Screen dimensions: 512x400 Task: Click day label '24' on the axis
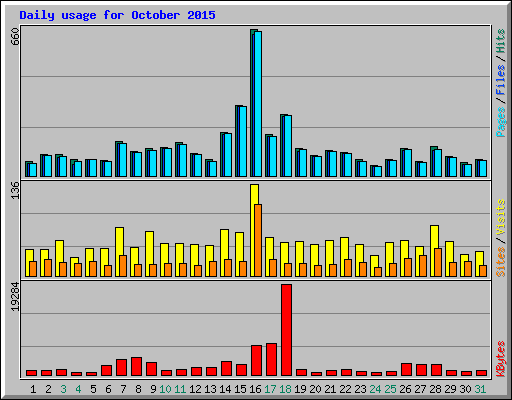point(375,389)
